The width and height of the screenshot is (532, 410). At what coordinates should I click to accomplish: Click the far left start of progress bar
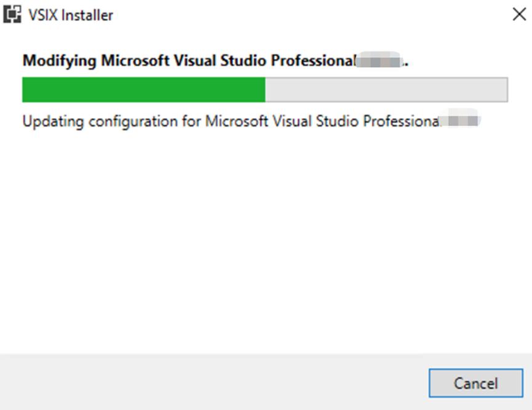(24, 90)
